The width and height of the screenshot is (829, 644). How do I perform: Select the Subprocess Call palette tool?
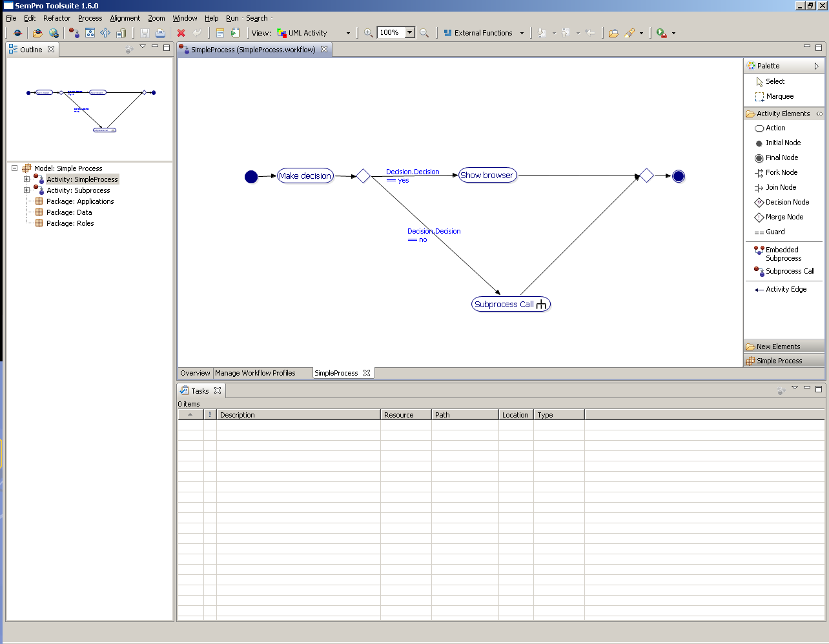point(784,271)
